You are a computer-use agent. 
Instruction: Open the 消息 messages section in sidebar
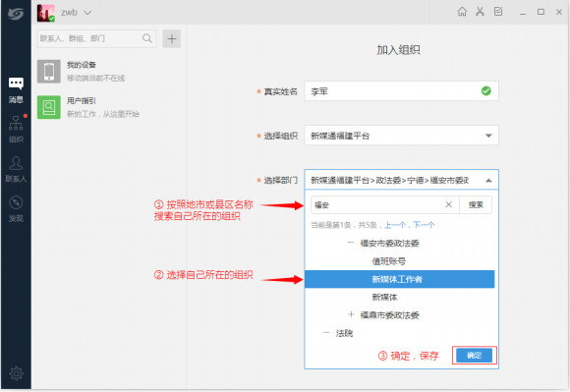[x=16, y=90]
